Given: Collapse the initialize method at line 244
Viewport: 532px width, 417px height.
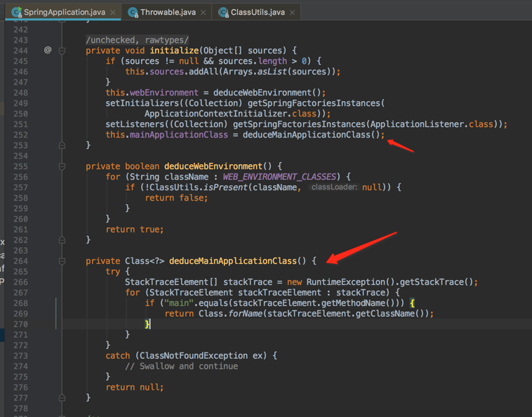Looking at the screenshot, I should [62, 51].
